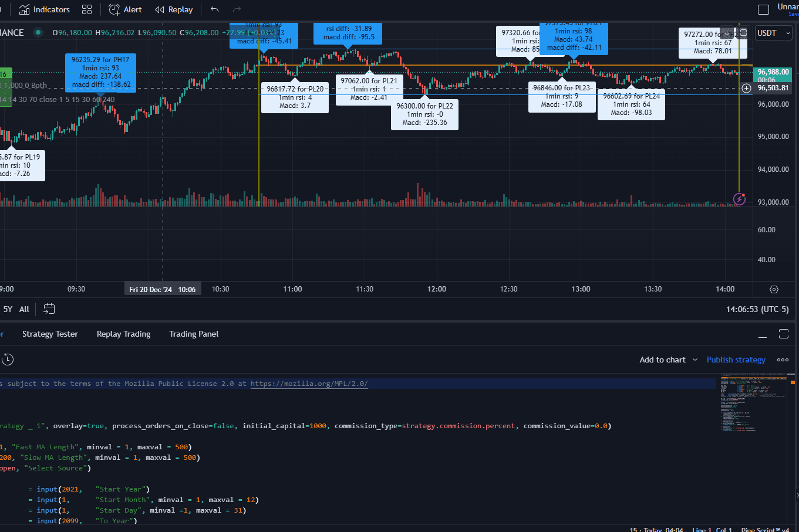Open the Indicators dialog
Viewport: 799px width, 532px height.
point(44,9)
